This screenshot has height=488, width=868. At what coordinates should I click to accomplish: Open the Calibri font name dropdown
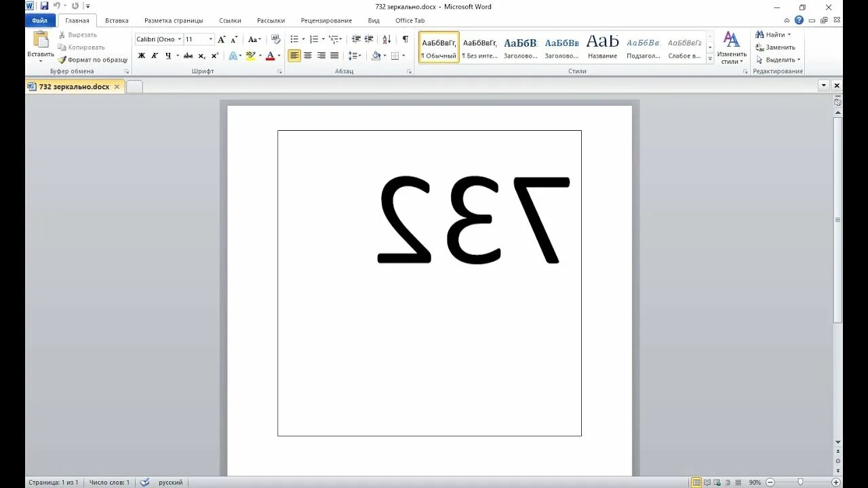click(x=179, y=39)
